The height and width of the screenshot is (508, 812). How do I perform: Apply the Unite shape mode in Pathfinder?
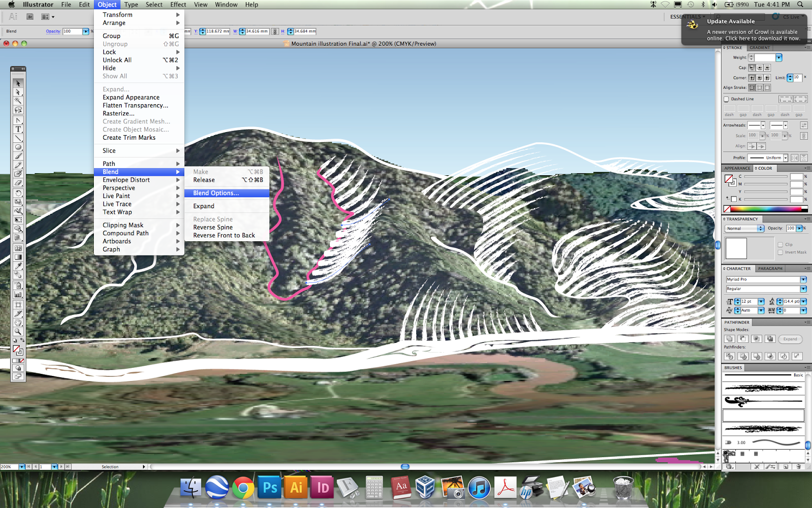pos(729,339)
